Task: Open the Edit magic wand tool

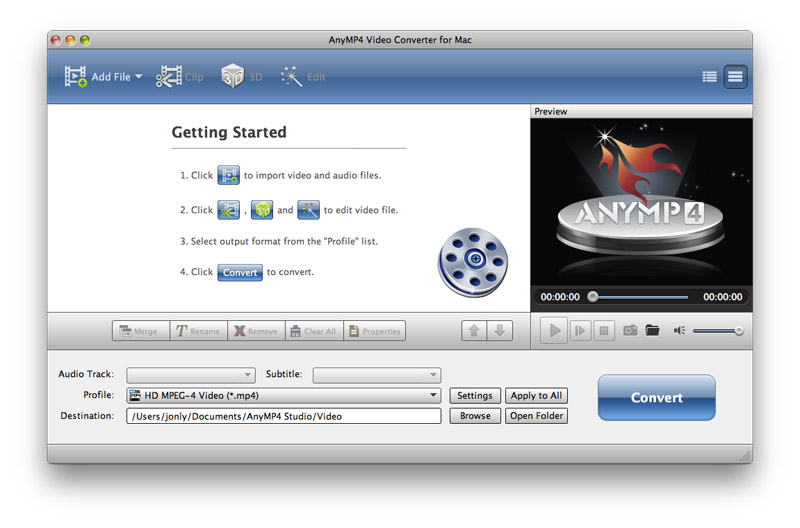Action: [x=303, y=77]
